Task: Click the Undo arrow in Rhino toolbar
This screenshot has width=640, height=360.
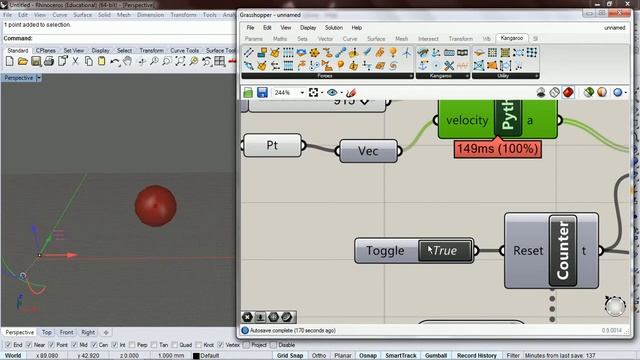Action: [x=115, y=61]
